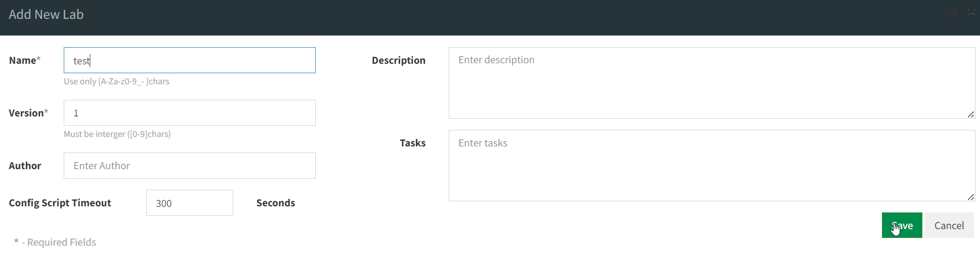Click the Tasks label
The image size is (980, 269).
coord(413,143)
